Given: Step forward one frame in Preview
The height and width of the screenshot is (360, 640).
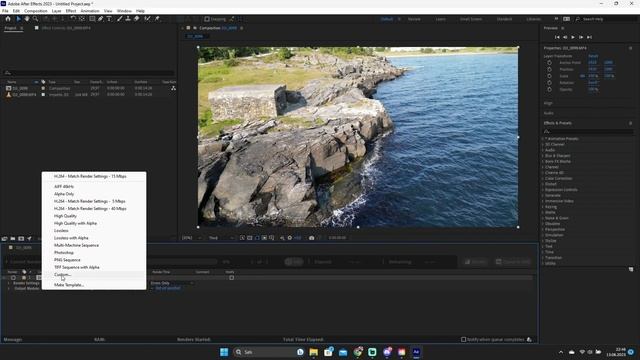Looking at the screenshot, I should tap(581, 37).
